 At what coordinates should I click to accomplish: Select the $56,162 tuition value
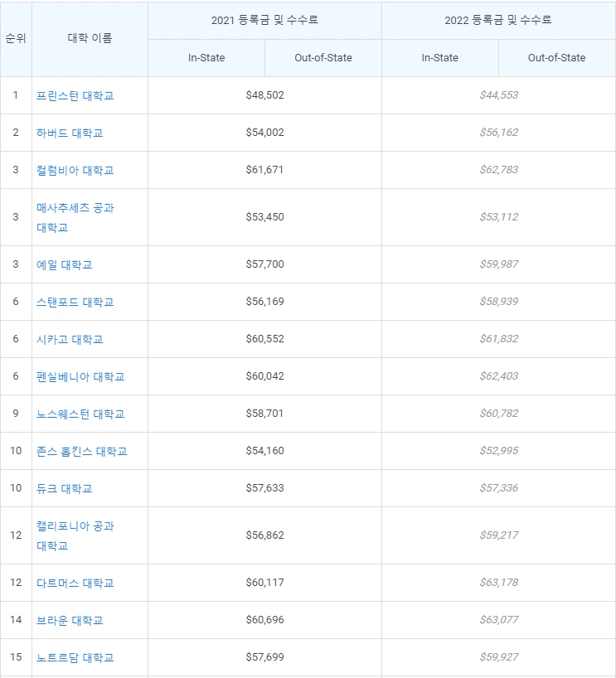(499, 133)
